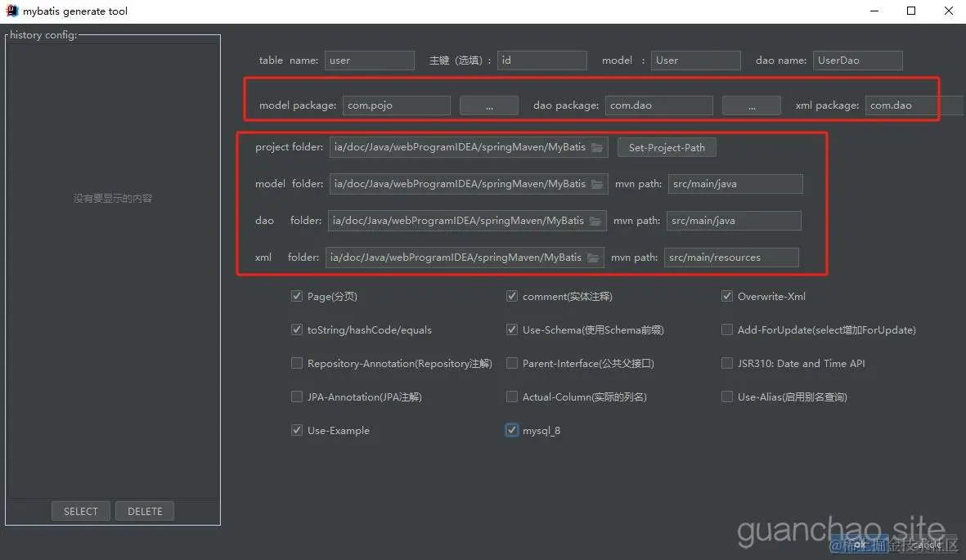Browse dao package with the ... button
966x560 pixels.
coord(752,105)
